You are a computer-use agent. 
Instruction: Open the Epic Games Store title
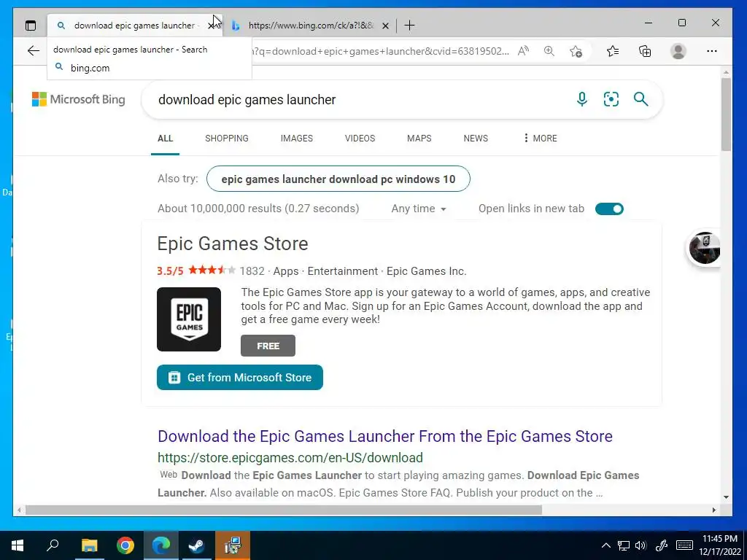pyautogui.click(x=233, y=244)
